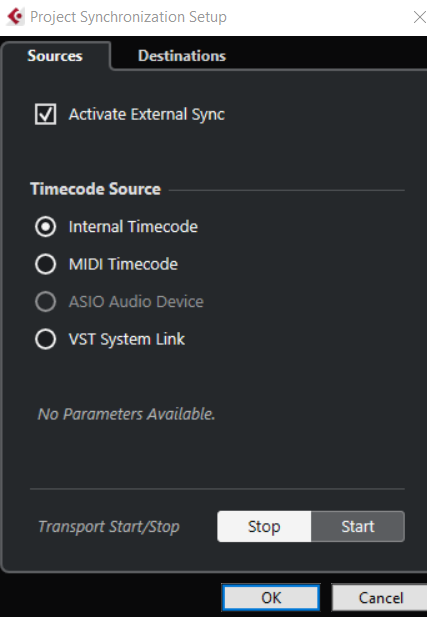427x617 pixels.
Task: Click the No Parameters Available message
Action: coord(126,414)
